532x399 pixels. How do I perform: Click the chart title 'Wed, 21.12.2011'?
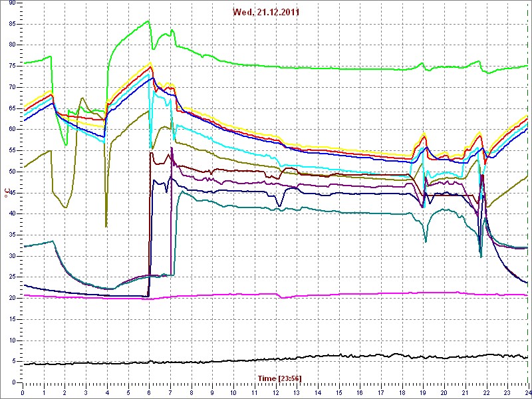click(265, 12)
